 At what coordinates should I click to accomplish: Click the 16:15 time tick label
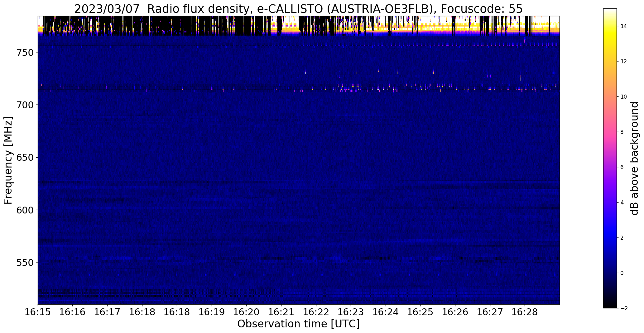pyautogui.click(x=38, y=312)
